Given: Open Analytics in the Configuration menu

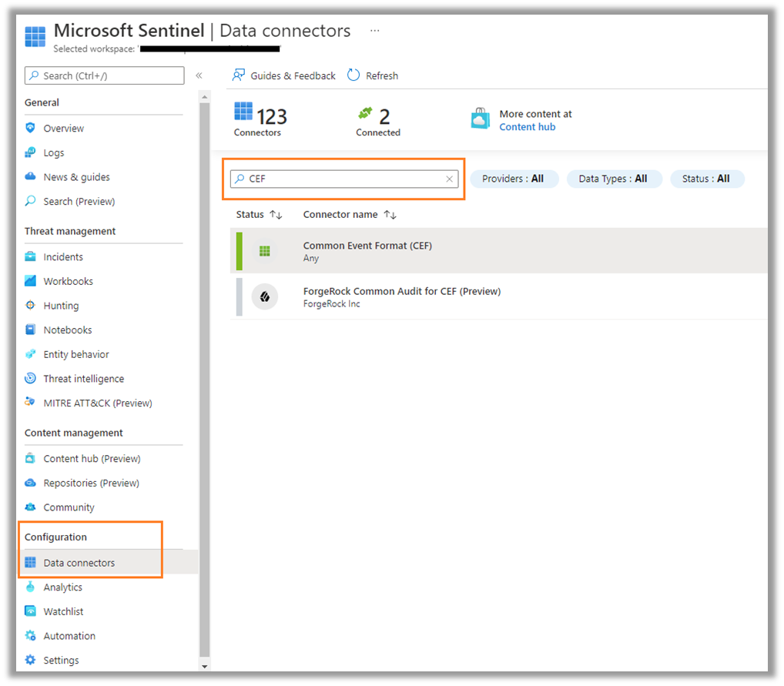Looking at the screenshot, I should pyautogui.click(x=62, y=587).
